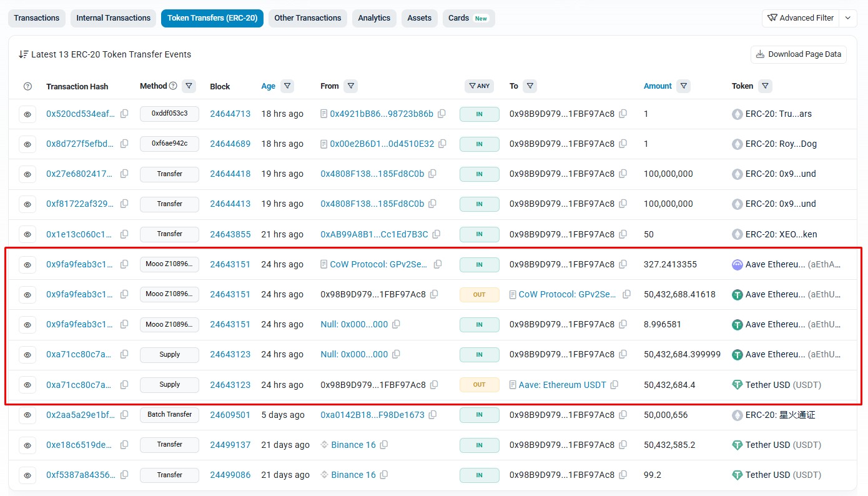Screen dimensions: 868x496
Task: Click help icon in table header's first column
Action: (27, 86)
